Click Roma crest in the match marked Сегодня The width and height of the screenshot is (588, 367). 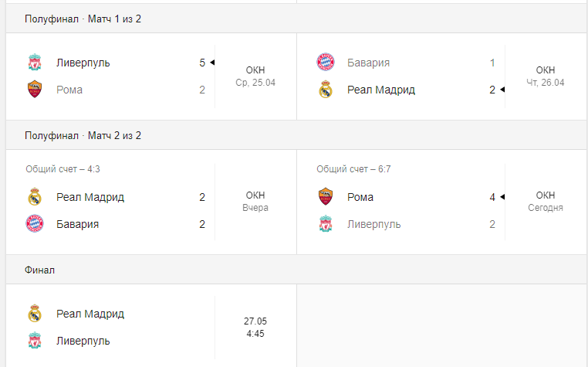click(x=325, y=197)
